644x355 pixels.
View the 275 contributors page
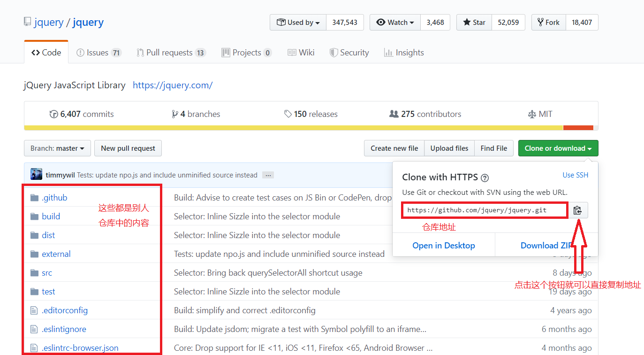click(425, 114)
